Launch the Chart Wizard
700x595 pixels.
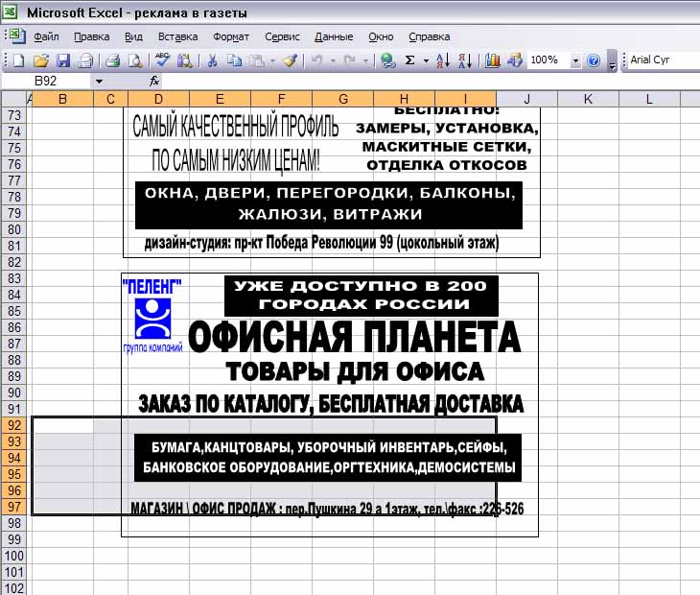(x=493, y=60)
